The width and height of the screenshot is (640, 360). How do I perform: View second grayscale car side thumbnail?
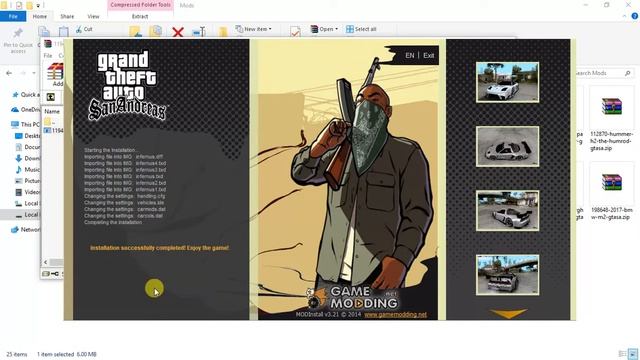[507, 146]
